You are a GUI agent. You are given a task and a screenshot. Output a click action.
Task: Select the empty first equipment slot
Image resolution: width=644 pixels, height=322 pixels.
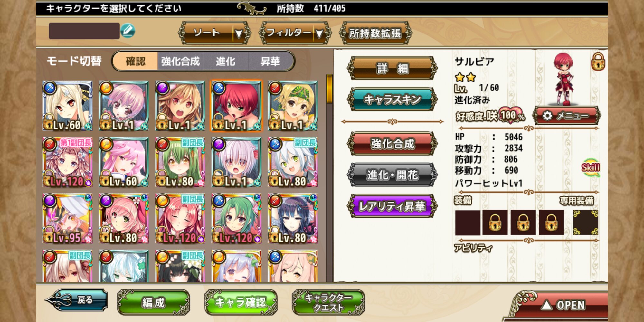click(x=468, y=223)
